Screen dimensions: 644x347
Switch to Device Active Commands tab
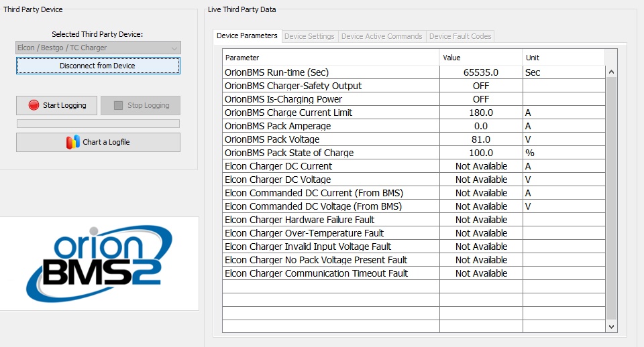[382, 36]
